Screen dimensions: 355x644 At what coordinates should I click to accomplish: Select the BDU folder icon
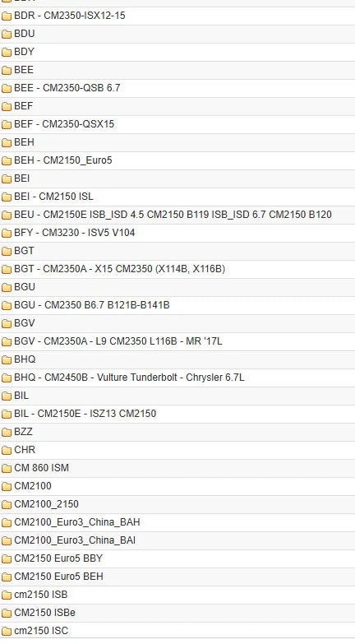pos(7,34)
